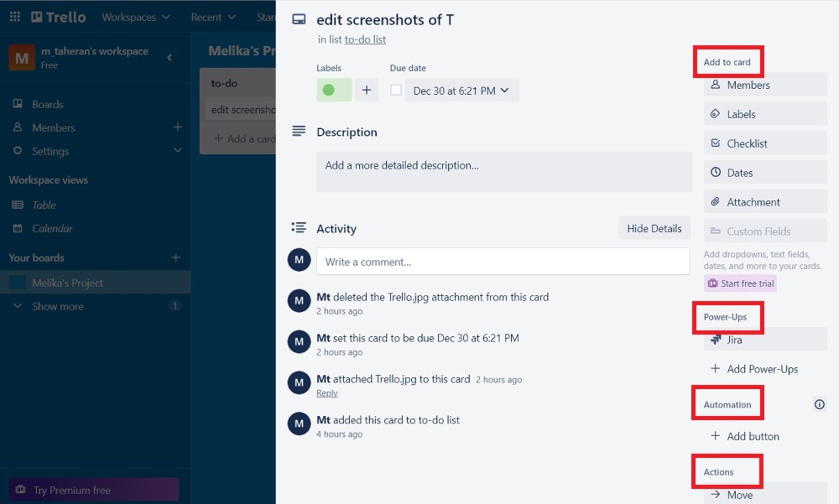Open the Dec 30 due date dropdown
This screenshot has height=504, width=839.
point(461,90)
